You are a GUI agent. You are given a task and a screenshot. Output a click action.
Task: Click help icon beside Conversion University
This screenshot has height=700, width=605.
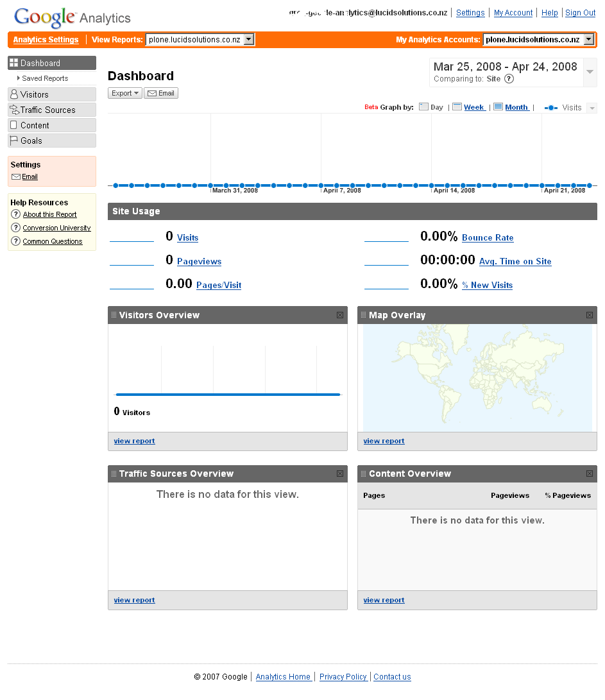(15, 228)
